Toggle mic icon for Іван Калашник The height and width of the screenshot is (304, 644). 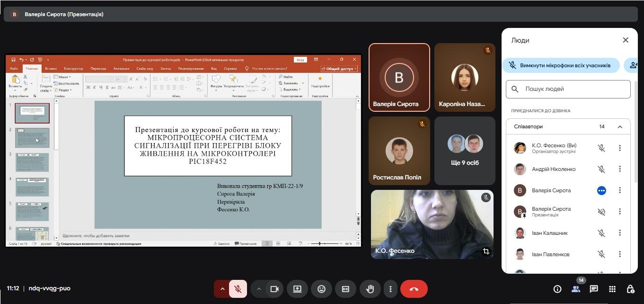[x=601, y=233]
